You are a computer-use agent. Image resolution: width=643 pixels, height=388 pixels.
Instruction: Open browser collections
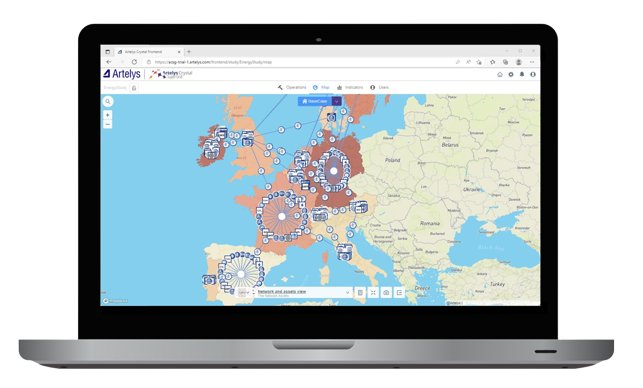click(505, 62)
